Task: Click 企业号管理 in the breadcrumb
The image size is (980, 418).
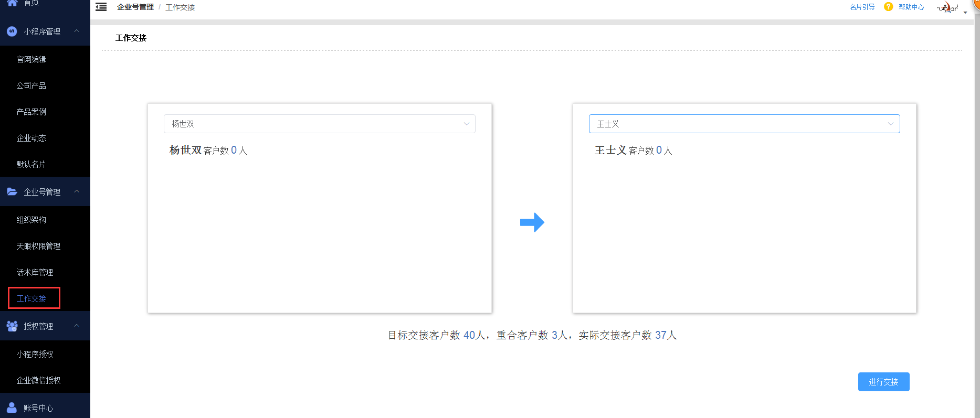Action: pos(135,7)
